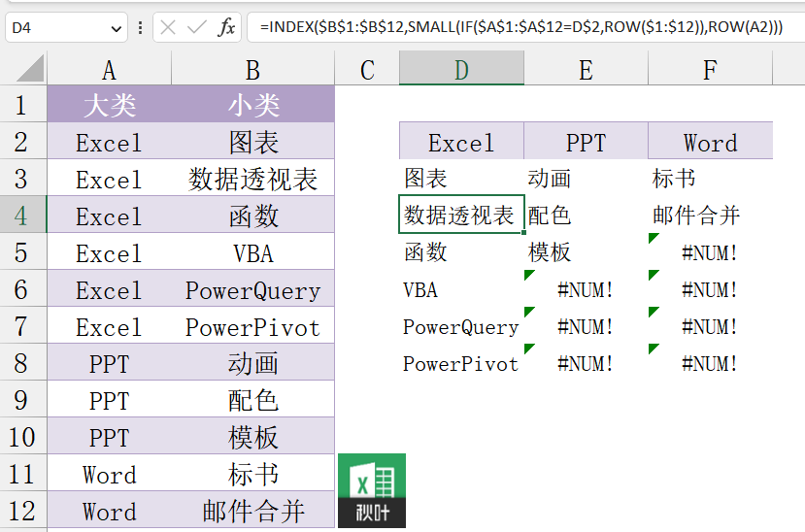Click selected cell D4 数据透视表
805x532 pixels.
click(461, 215)
